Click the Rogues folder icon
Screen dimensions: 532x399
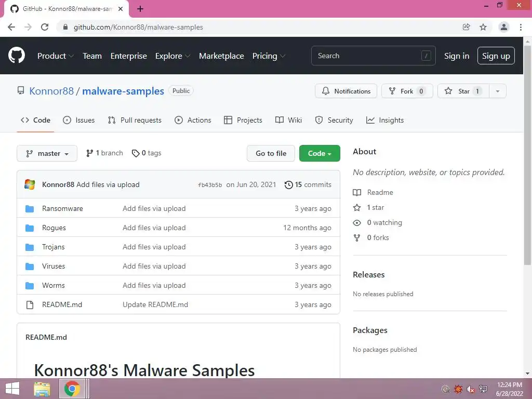(30, 228)
